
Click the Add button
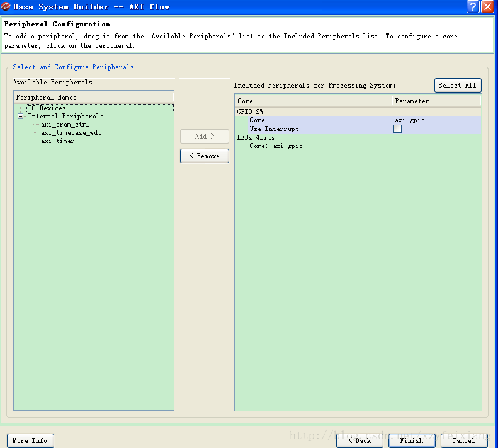pos(205,136)
